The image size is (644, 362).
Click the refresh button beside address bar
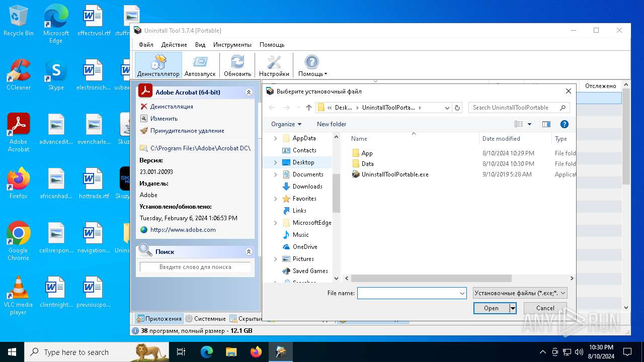(x=457, y=108)
